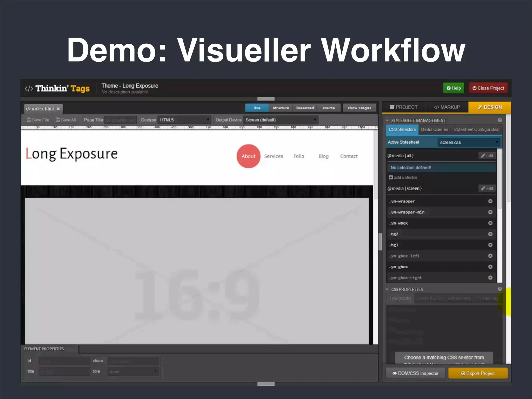
Task: Open the Output Device dropdown
Action: coord(281,120)
